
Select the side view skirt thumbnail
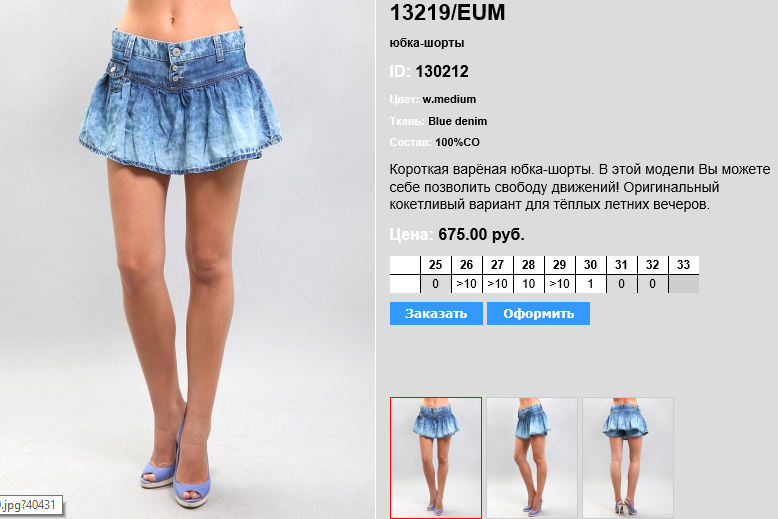532,457
